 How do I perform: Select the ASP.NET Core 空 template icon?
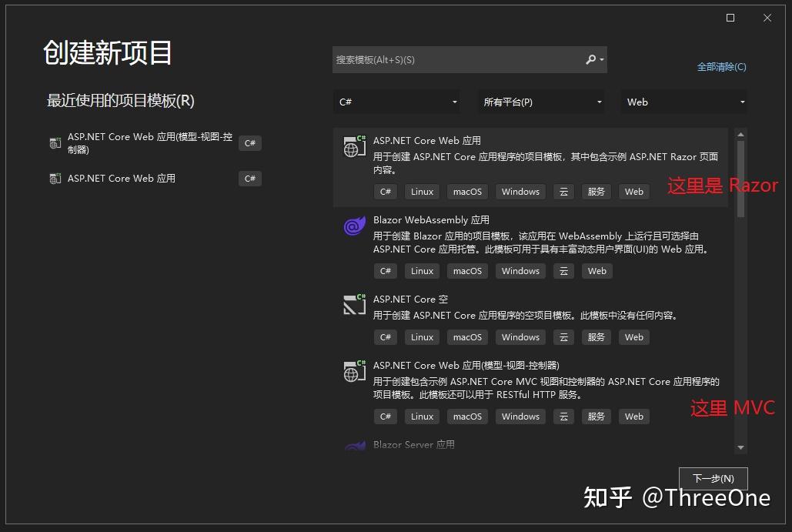(354, 306)
